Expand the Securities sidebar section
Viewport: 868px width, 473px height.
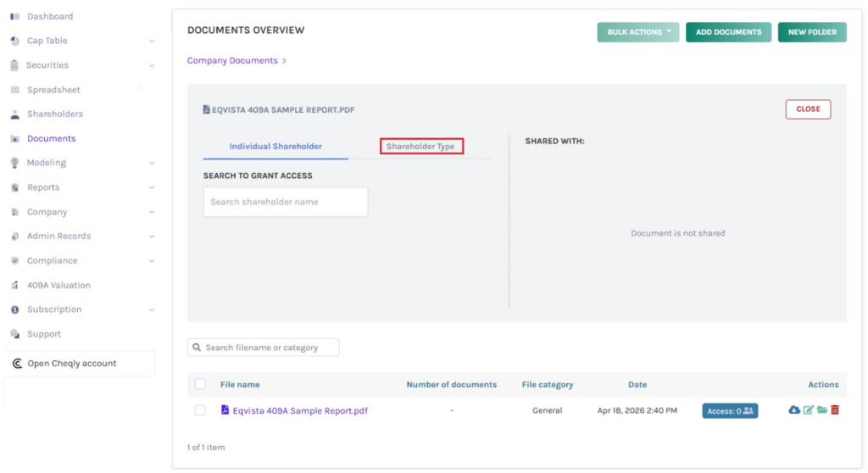coord(151,65)
